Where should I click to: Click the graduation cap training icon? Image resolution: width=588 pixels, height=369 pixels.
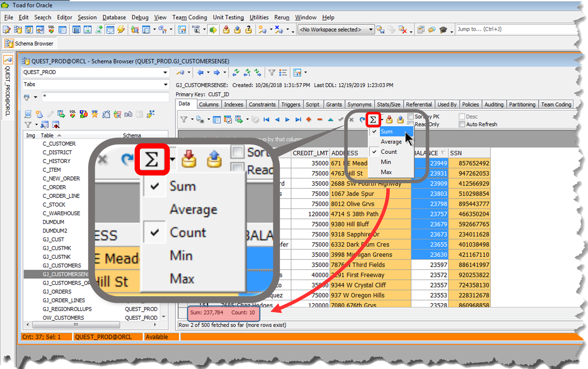click(443, 30)
